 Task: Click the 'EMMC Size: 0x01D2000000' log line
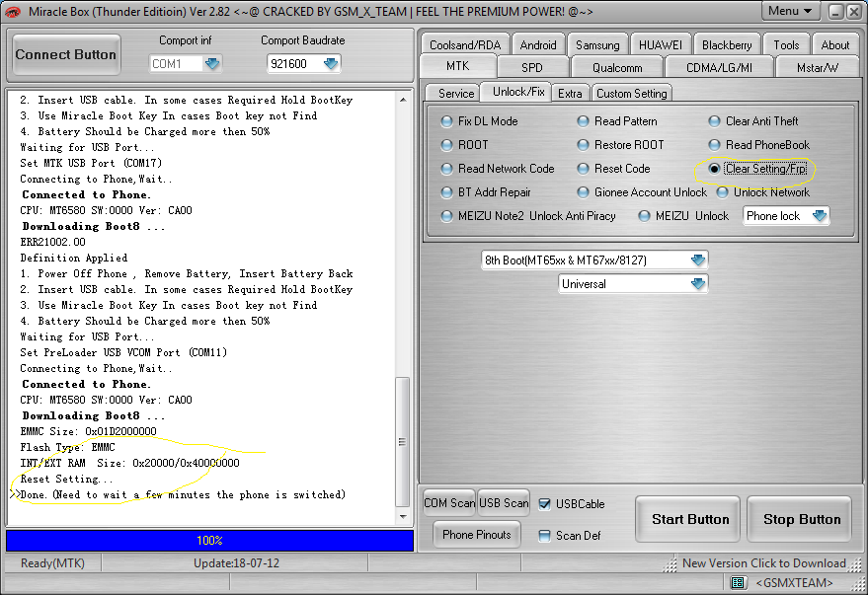pos(89,431)
